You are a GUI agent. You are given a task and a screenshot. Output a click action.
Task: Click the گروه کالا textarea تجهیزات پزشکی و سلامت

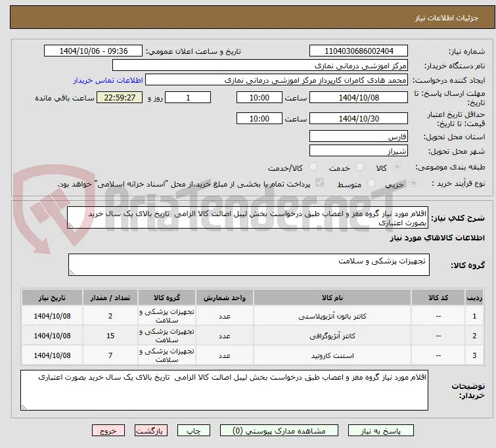click(248, 265)
